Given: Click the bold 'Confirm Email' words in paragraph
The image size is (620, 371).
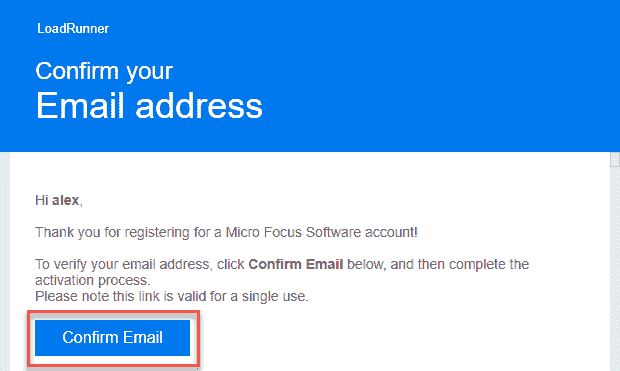Looking at the screenshot, I should point(295,264).
